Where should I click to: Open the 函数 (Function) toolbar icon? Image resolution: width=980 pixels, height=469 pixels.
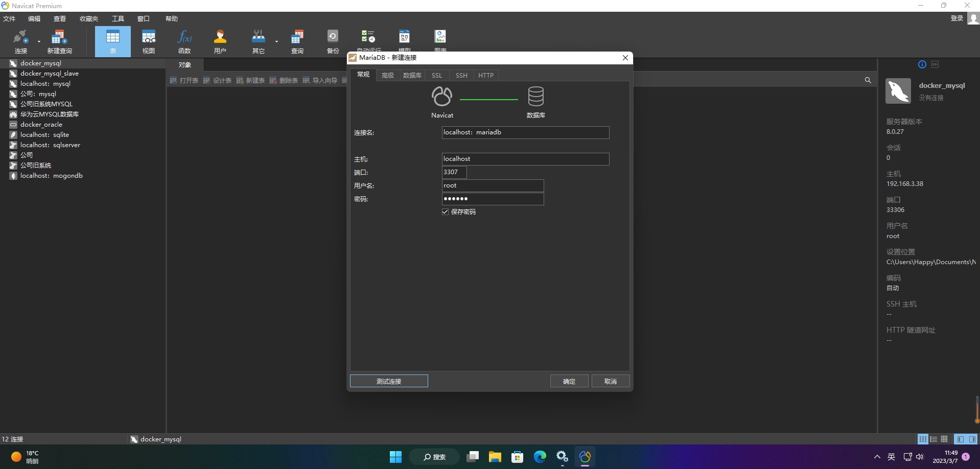184,41
